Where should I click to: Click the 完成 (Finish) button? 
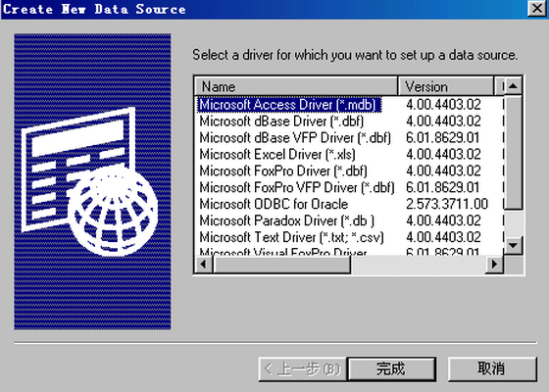[x=391, y=368]
